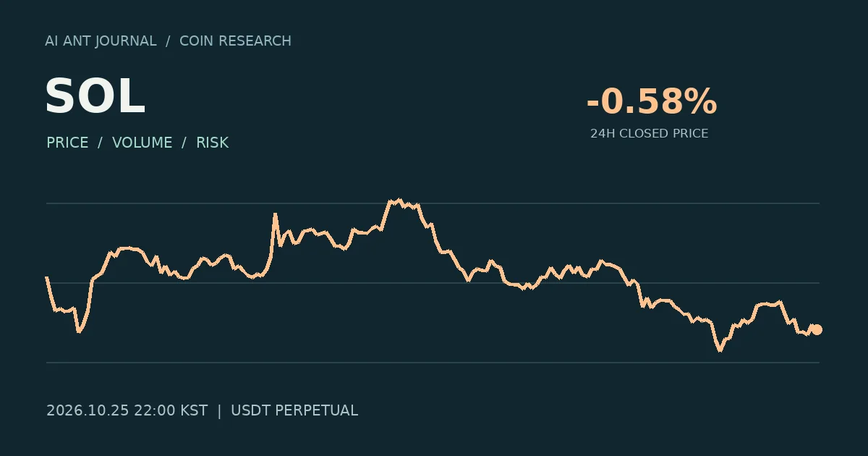Click the SOL coin title

[95, 97]
